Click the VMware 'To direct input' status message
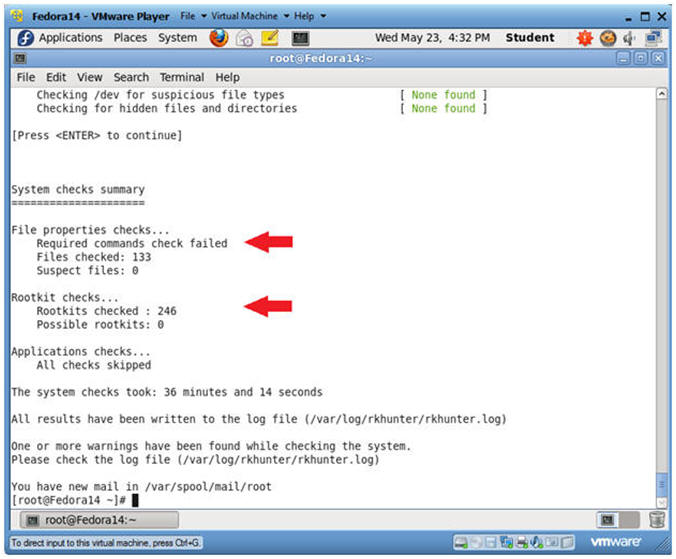The height and width of the screenshot is (559, 676). click(106, 543)
